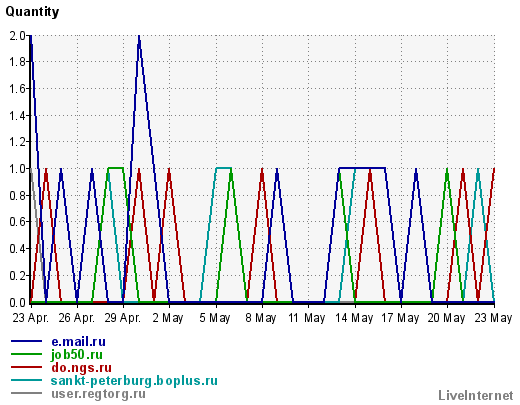Screen dimensions: 520x405
Task: Click the 14 May date label
Action: pyautogui.click(x=354, y=318)
